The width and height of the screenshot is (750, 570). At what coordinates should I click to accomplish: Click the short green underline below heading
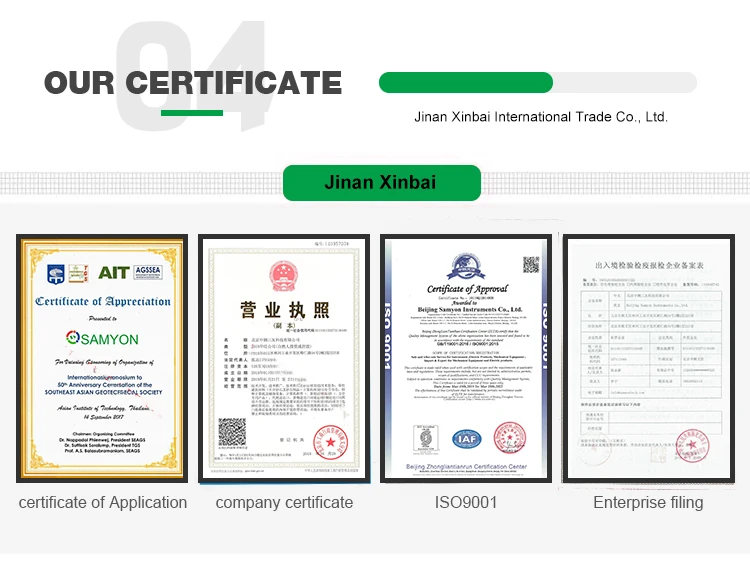click(192, 113)
